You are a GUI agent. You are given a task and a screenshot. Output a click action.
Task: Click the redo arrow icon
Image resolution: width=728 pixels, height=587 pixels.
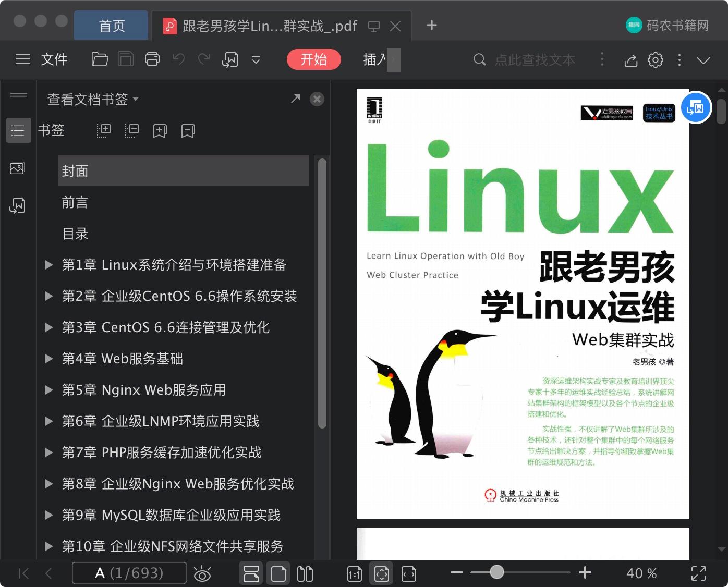[204, 59]
